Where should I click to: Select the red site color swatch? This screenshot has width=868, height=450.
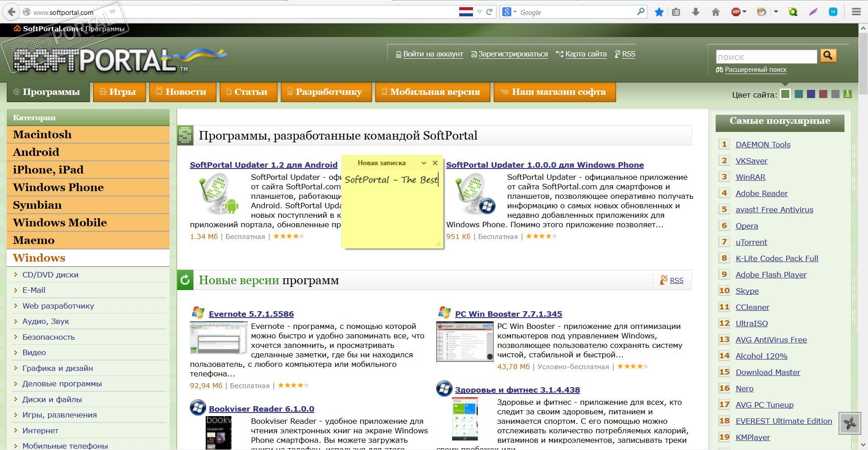point(823,94)
